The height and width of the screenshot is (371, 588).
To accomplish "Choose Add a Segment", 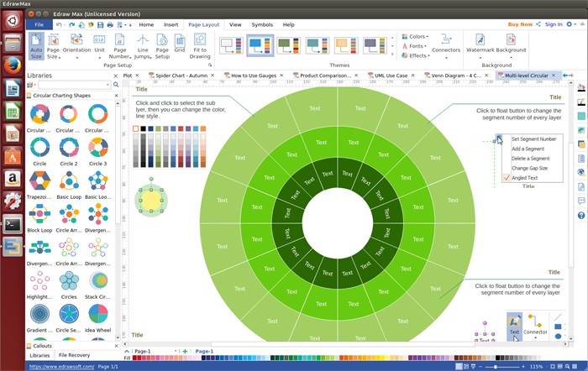I will coord(529,149).
